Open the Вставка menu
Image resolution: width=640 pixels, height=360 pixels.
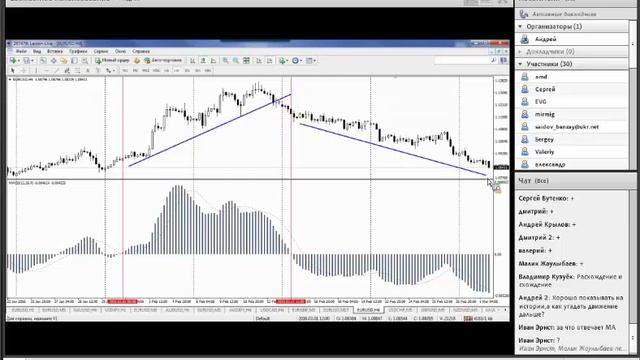coord(55,51)
